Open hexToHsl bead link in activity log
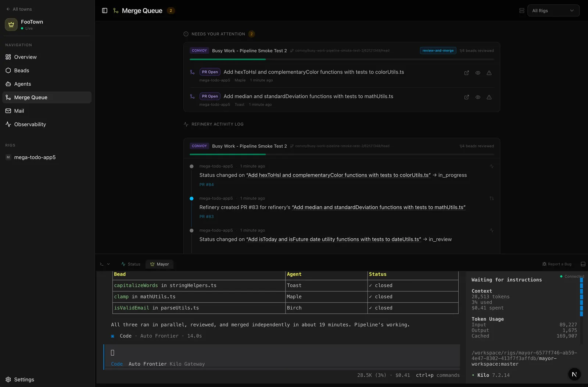588x387 pixels. pos(338,175)
